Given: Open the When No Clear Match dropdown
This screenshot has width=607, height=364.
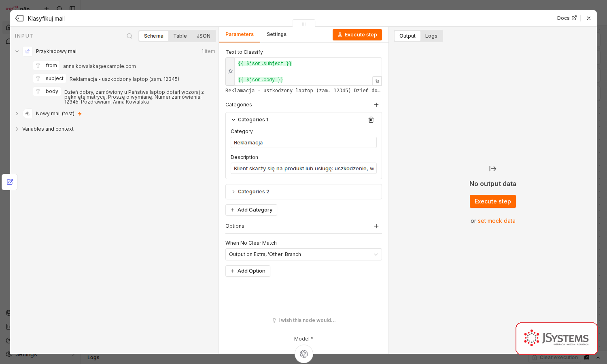Looking at the screenshot, I should click(303, 254).
